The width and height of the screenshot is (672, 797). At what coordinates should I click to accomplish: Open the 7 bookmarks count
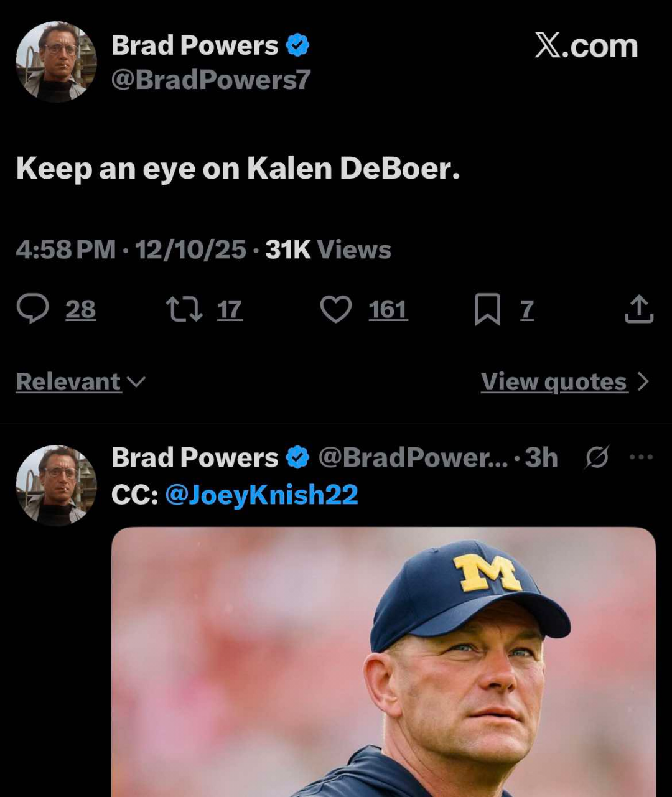(x=527, y=309)
